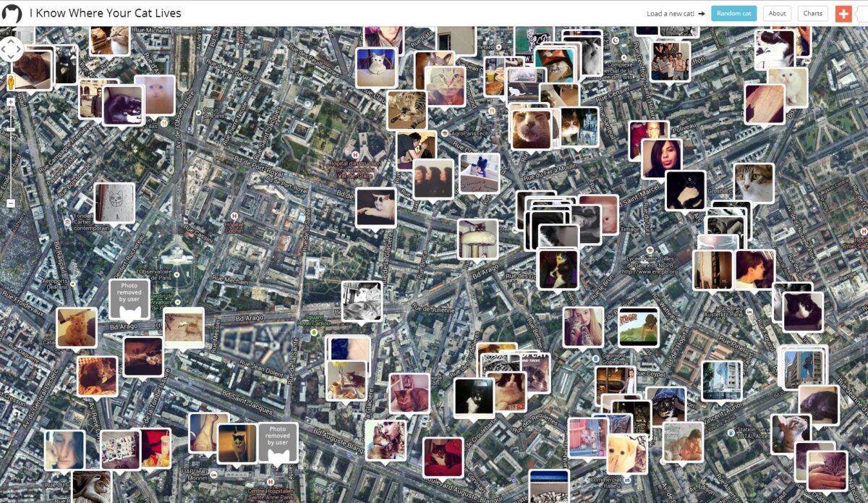Load a Random cat
The width and height of the screenshot is (868, 503).
[733, 14]
